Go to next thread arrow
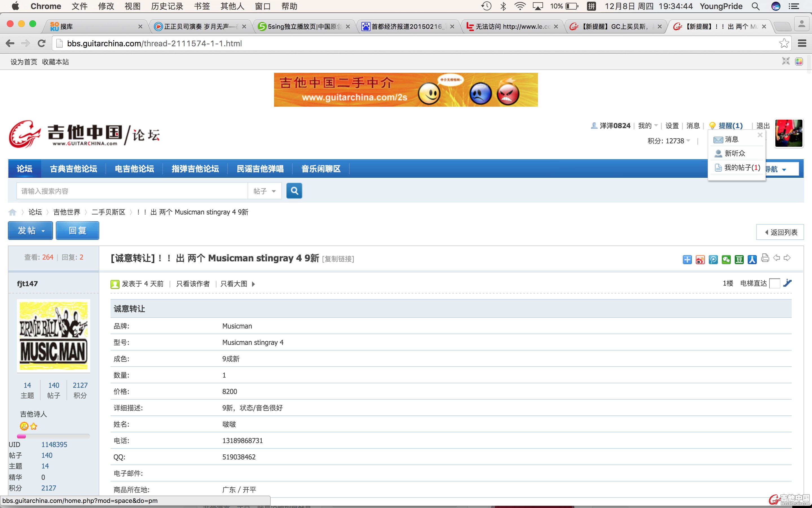The image size is (812, 508). click(787, 258)
